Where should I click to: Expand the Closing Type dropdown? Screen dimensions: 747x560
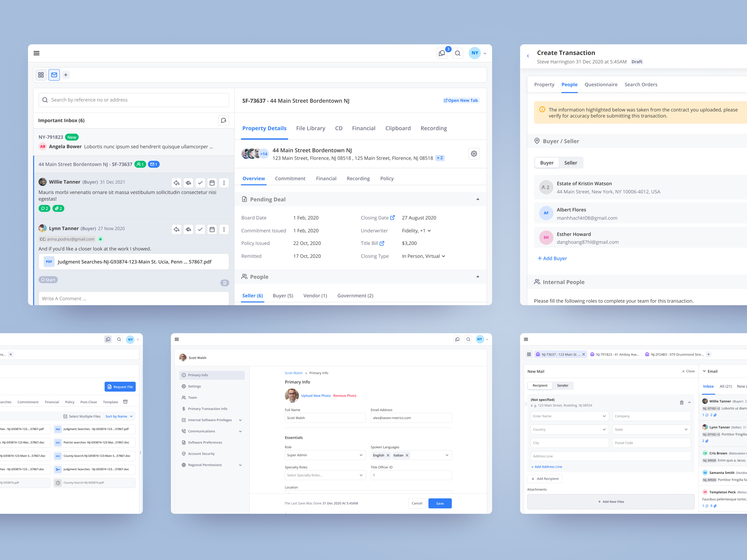423,256
